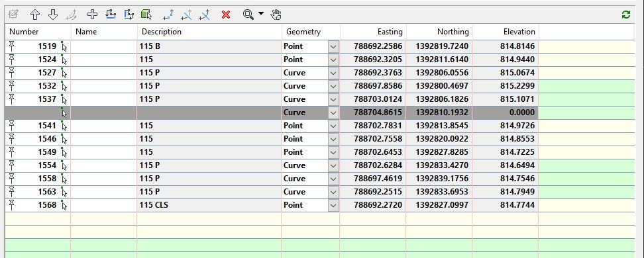
Task: Click the pin icon in row 1546
Action: [x=11, y=138]
